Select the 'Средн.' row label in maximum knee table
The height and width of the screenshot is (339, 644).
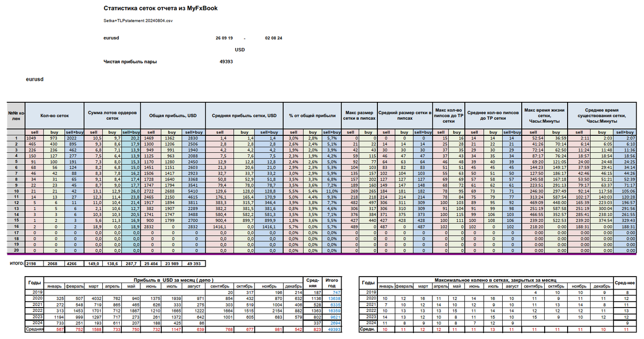368,329
